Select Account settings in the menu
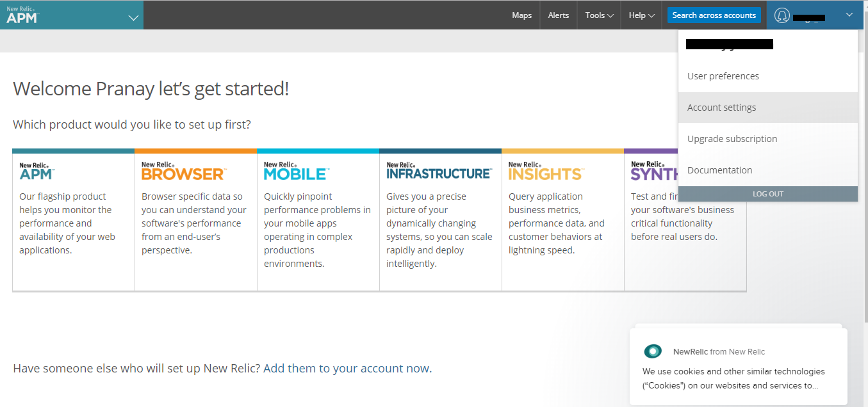 [x=767, y=108]
